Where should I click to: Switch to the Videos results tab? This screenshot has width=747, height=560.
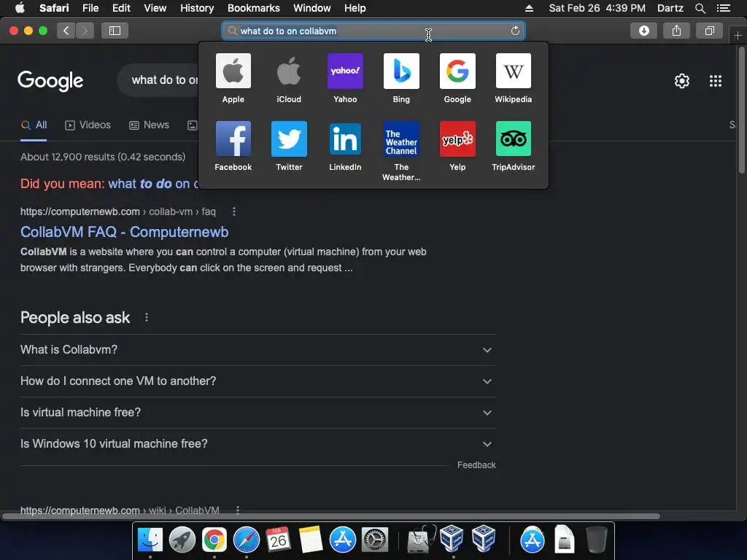click(88, 125)
